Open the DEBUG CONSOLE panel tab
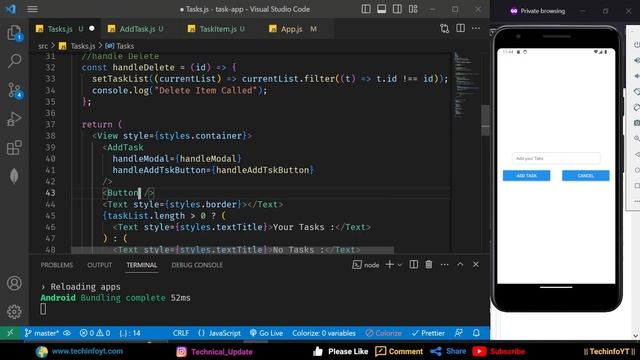This screenshot has width=640, height=360. (x=197, y=265)
